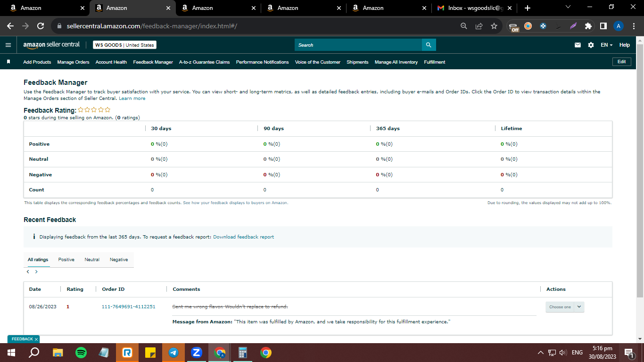This screenshot has height=362, width=644.
Task: Show next feedback page arrow
Action: (36, 271)
